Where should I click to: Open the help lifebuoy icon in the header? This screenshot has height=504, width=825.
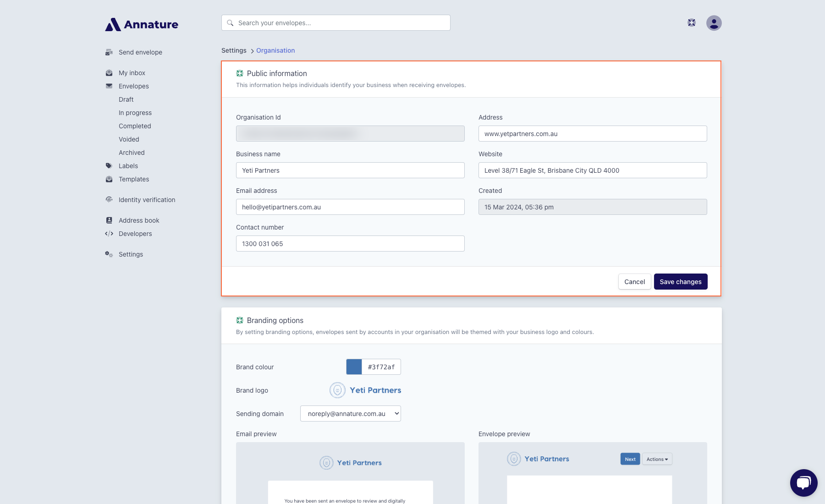(x=692, y=23)
